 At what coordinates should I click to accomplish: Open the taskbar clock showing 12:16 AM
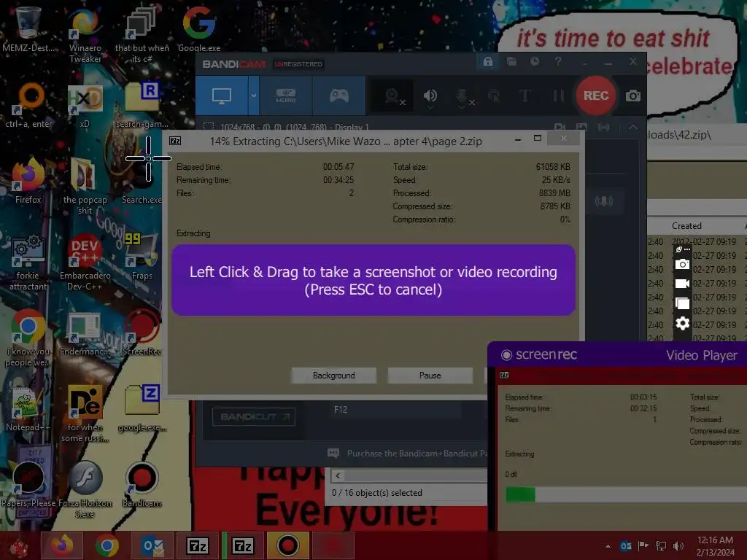[715, 546]
